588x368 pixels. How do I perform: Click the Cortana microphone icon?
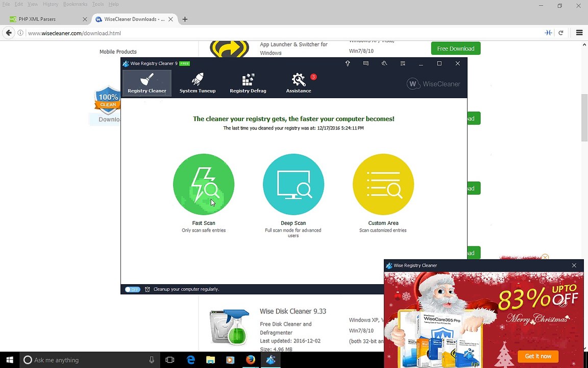click(x=152, y=360)
